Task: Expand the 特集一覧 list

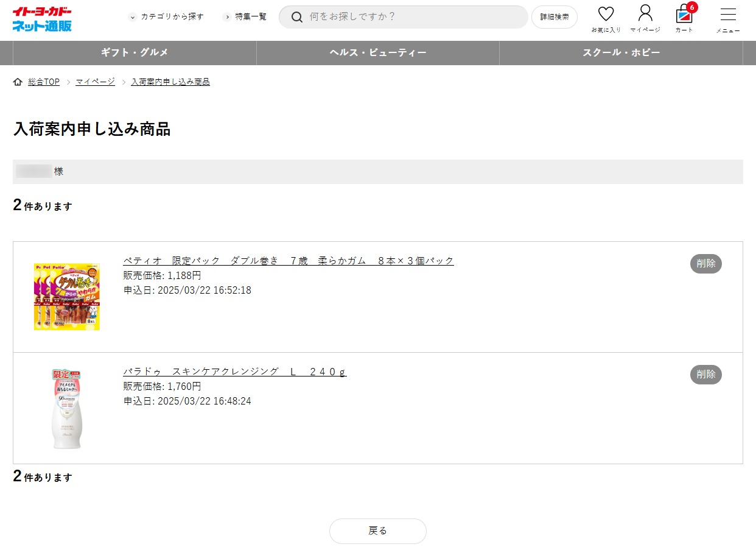Action: (x=245, y=17)
